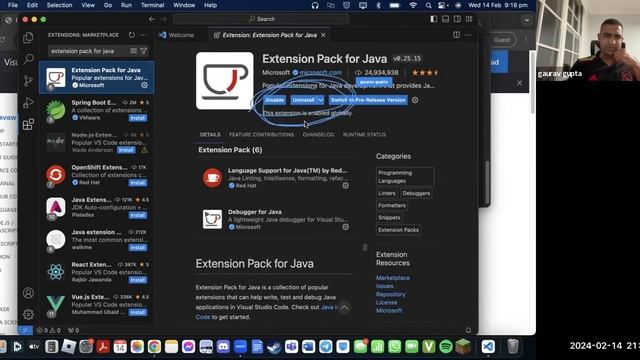This screenshot has width=640, height=360.
Task: Open the Manage gear in the activity bar
Action: (x=28, y=314)
